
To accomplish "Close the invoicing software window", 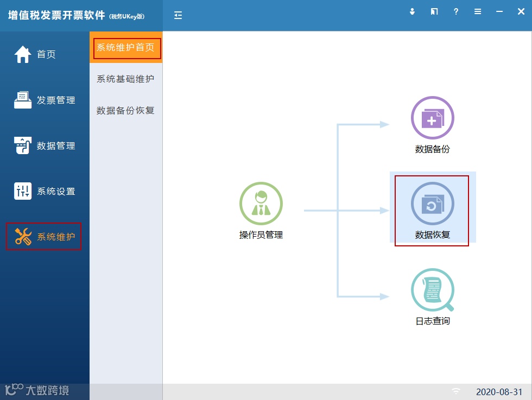I will pyautogui.click(x=521, y=11).
